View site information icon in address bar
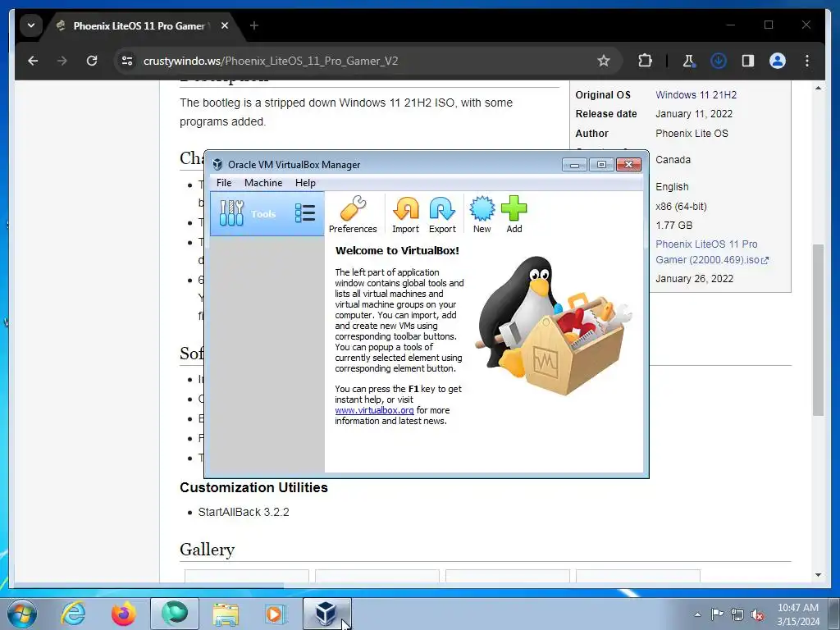The image size is (840, 630). [x=127, y=61]
